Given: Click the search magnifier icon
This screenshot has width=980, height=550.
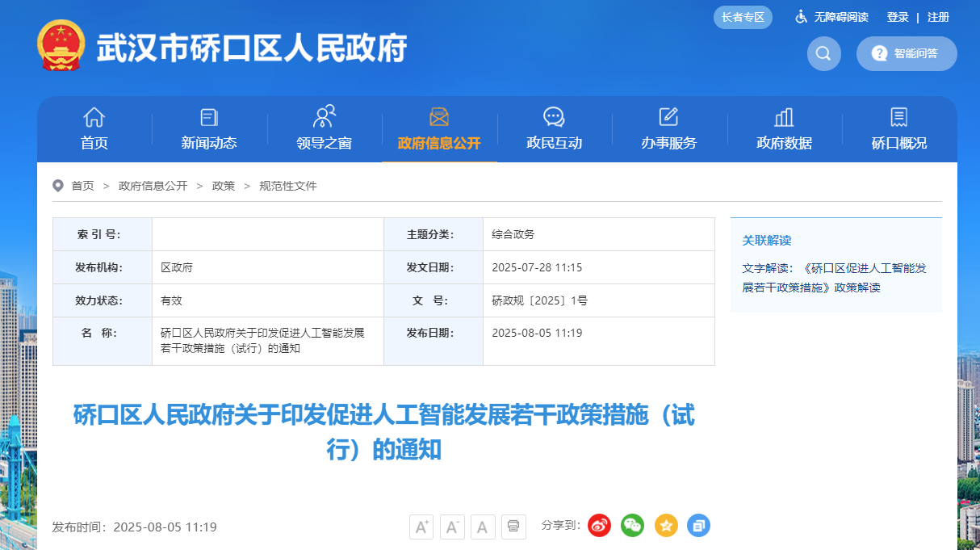Looking at the screenshot, I should coord(823,53).
